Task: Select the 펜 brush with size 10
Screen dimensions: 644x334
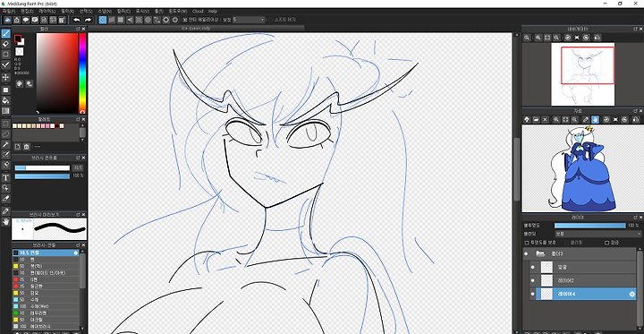Action: [46, 260]
